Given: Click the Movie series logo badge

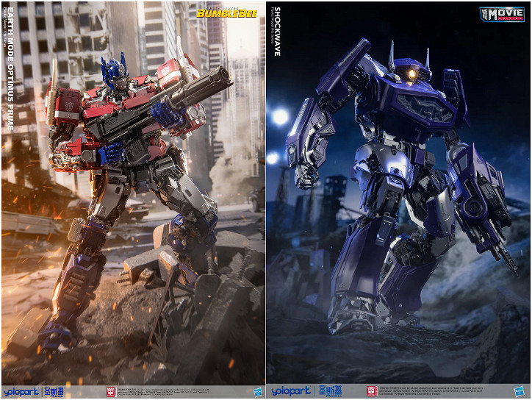Looking at the screenshot, I should click(x=503, y=14).
